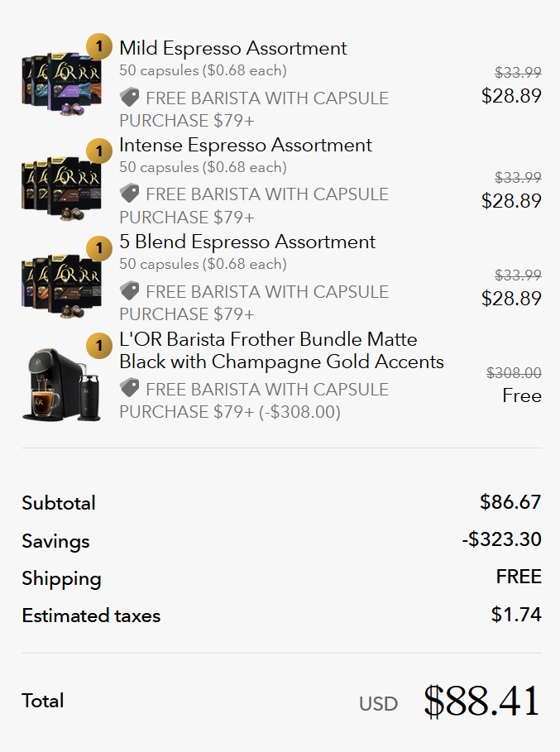Click discount tag icon under 5 Blend Espresso
This screenshot has height=752, width=560.
(130, 291)
